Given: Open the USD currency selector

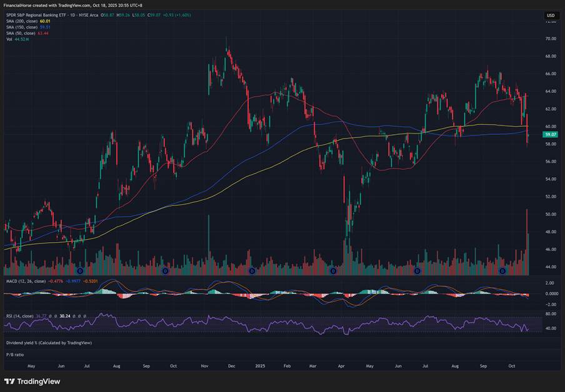Looking at the screenshot, I should [551, 16].
